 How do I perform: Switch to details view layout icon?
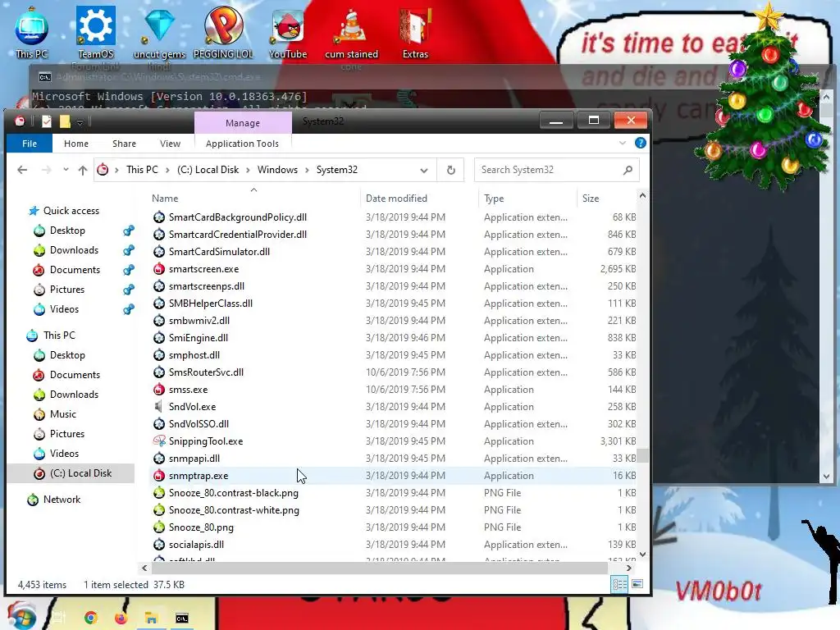coord(619,584)
